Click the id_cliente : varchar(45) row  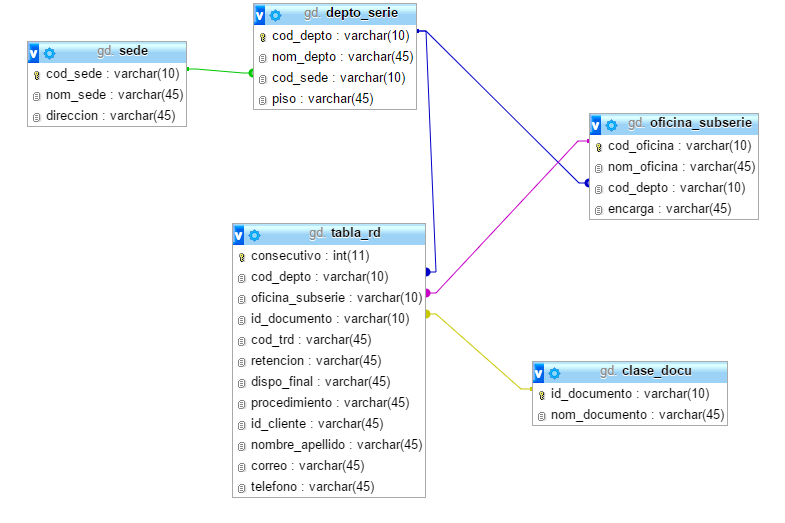329,424
